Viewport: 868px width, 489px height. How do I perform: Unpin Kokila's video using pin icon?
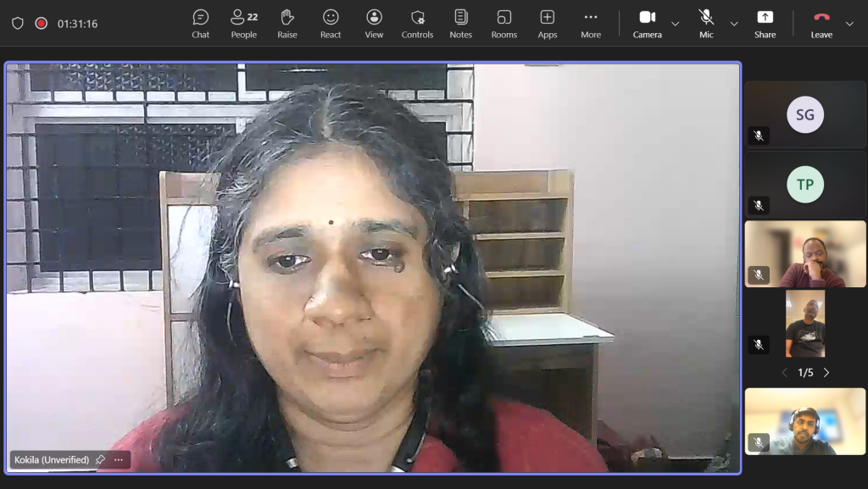pyautogui.click(x=100, y=460)
